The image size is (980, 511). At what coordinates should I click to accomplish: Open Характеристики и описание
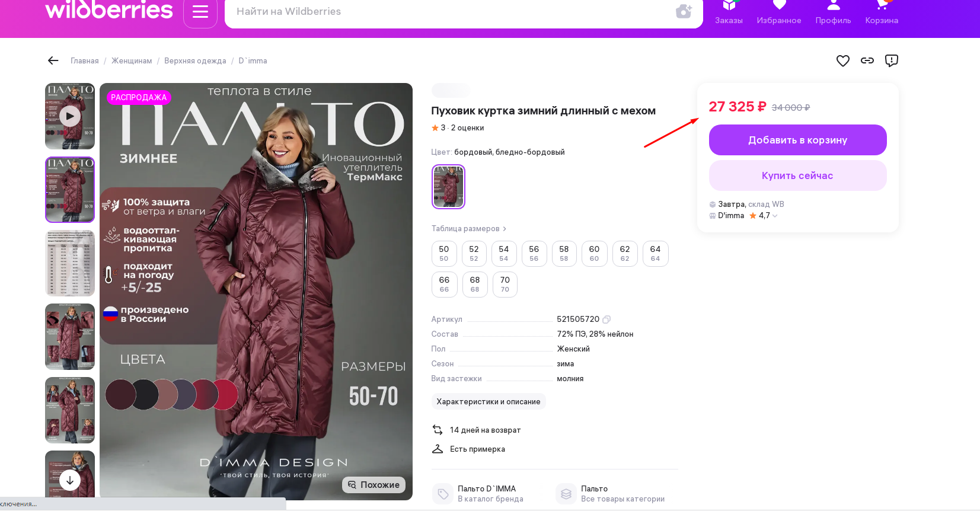(x=489, y=401)
